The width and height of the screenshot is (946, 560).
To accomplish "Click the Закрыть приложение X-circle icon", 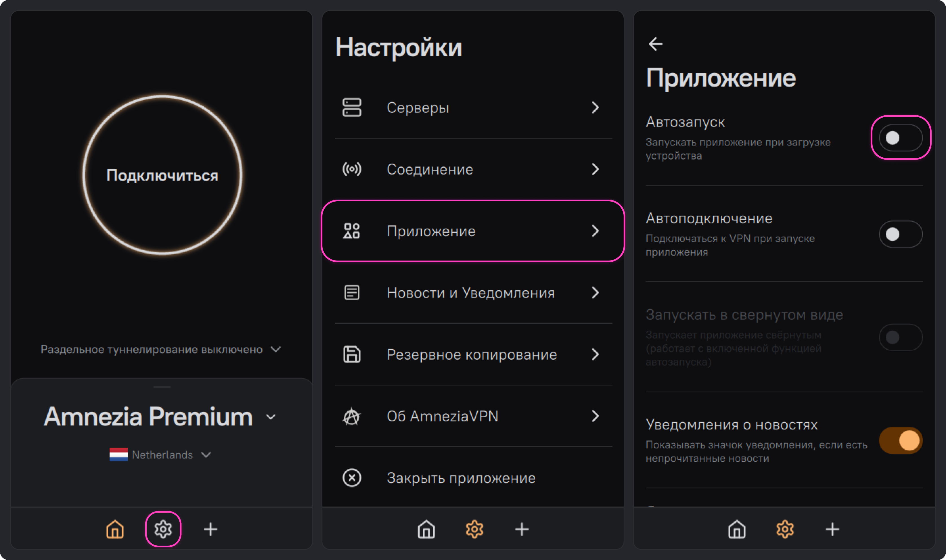I will (x=352, y=478).
